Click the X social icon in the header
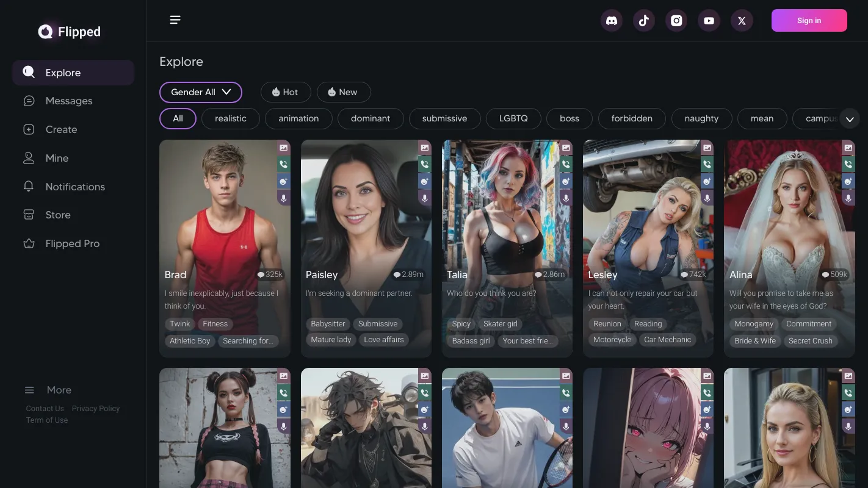The image size is (868, 488). coord(742,20)
